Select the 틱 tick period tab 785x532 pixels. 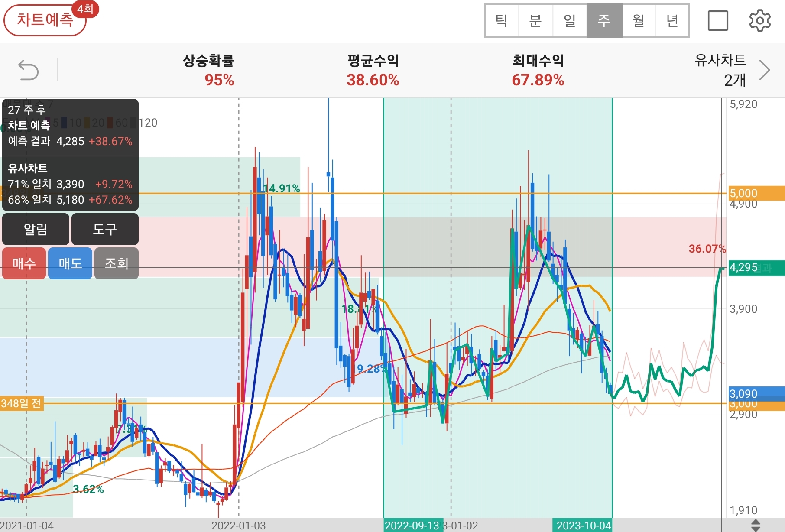point(502,20)
